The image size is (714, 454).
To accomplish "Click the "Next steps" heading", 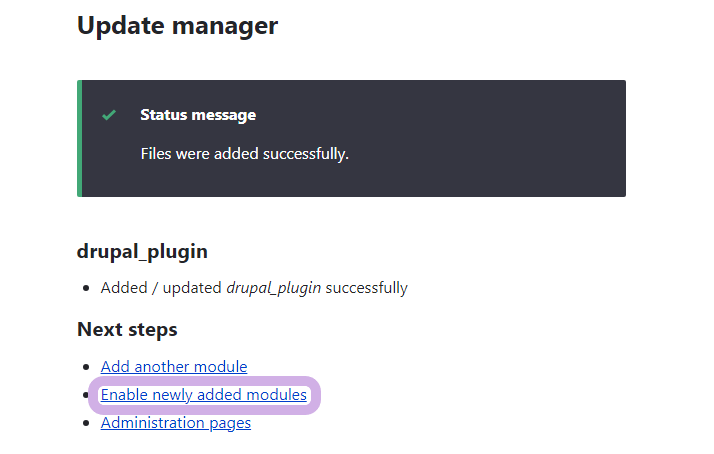I will coord(127,329).
